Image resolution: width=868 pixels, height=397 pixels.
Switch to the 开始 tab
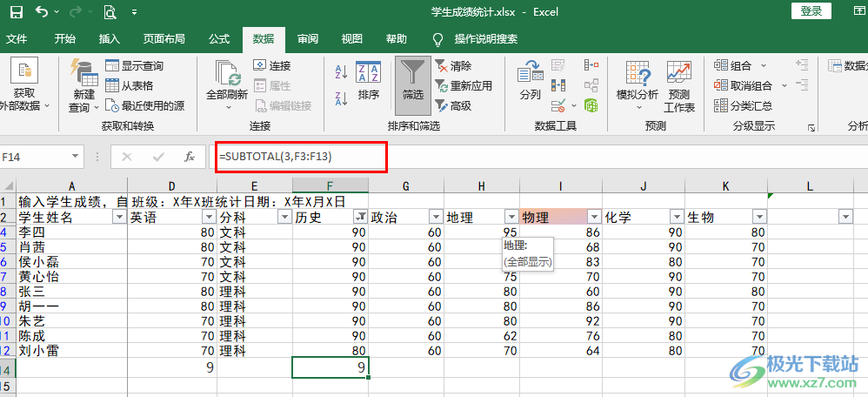coord(64,39)
